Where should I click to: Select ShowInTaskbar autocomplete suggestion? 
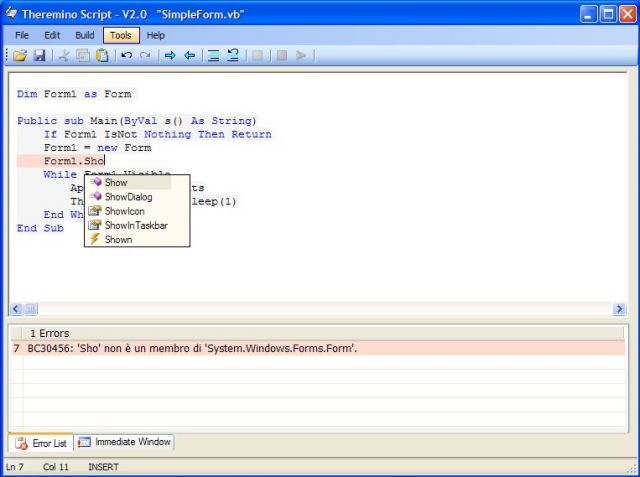tap(135, 225)
